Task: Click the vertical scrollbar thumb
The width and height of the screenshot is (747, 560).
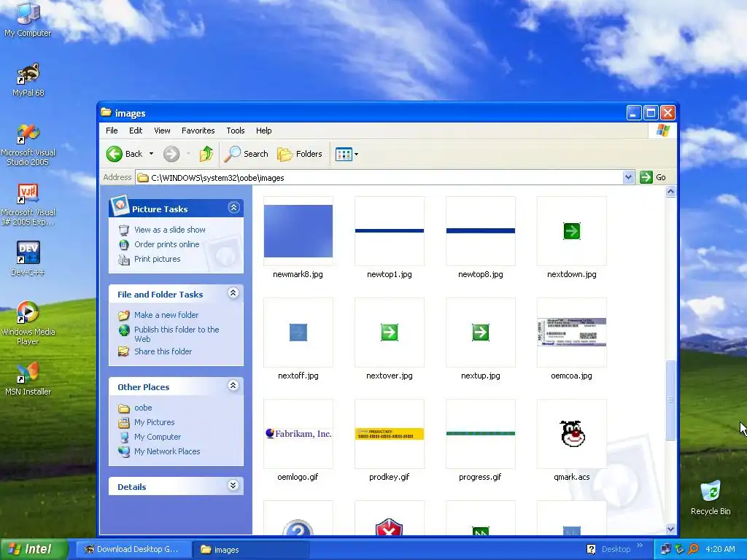Action: pyautogui.click(x=671, y=400)
